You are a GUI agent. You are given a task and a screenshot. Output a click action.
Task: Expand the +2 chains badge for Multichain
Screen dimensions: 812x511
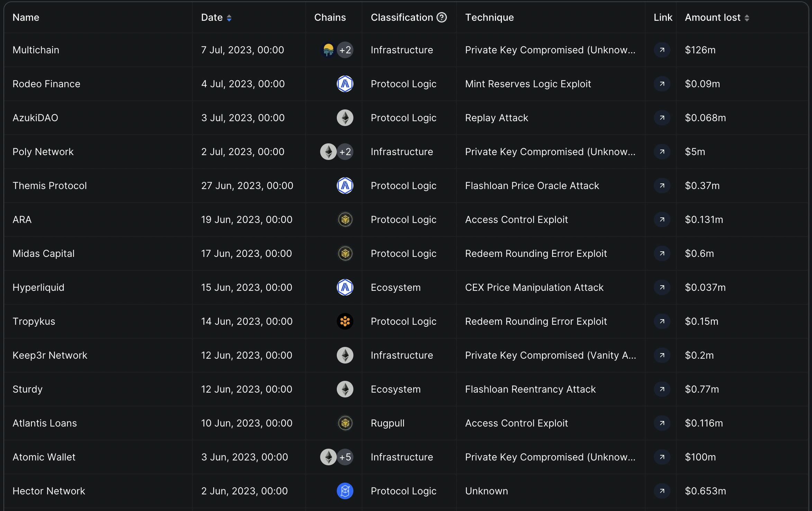click(x=345, y=50)
